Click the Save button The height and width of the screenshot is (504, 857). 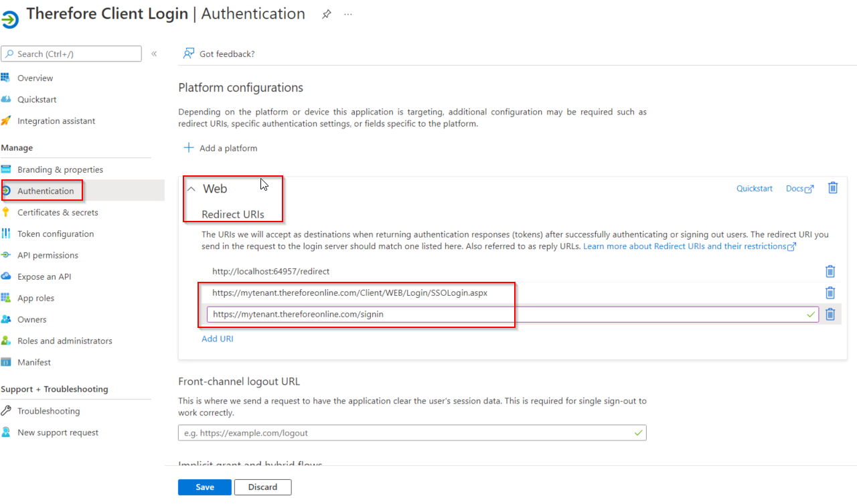click(205, 487)
